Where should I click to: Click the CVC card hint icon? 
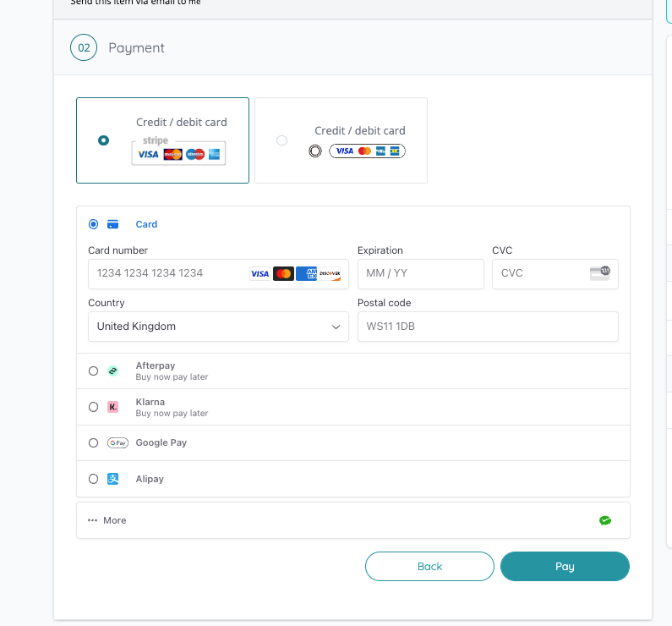pyautogui.click(x=600, y=272)
